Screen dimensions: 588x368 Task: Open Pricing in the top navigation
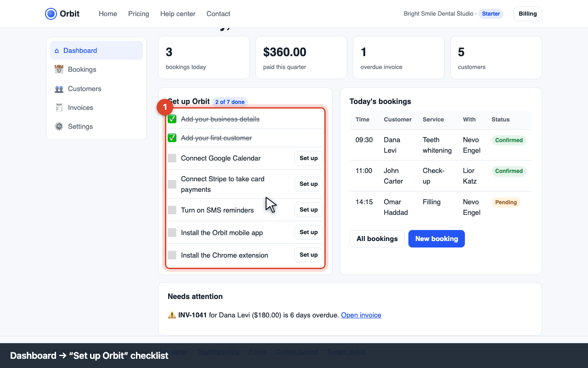point(139,14)
